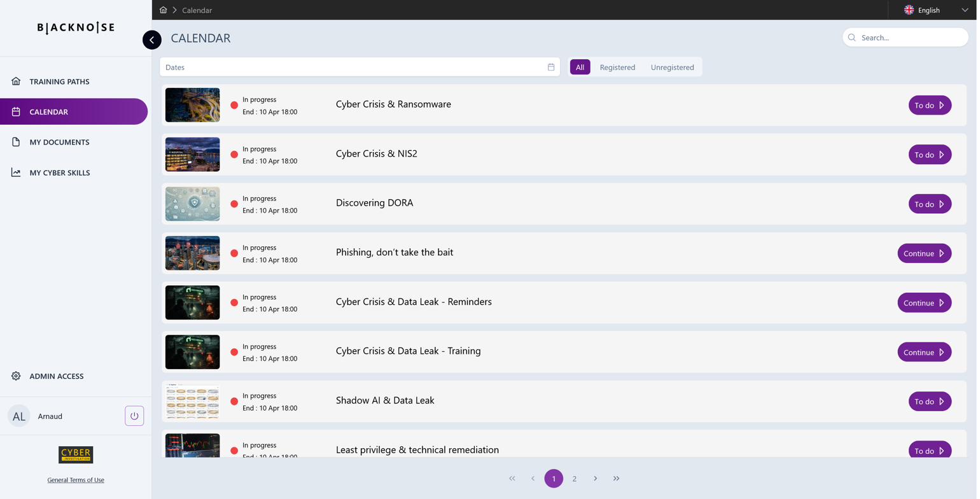Click the search magnifier icon
This screenshot has height=499, width=980.
click(x=852, y=38)
